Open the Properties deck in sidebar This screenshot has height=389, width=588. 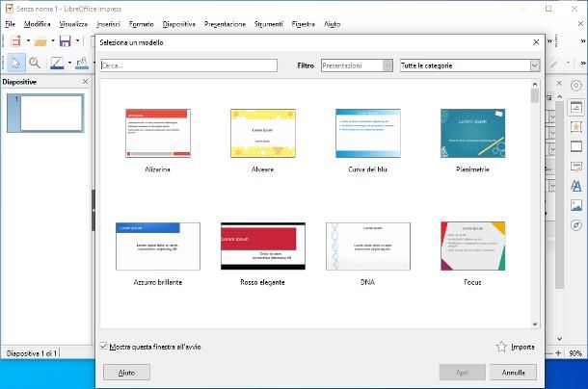(576, 107)
